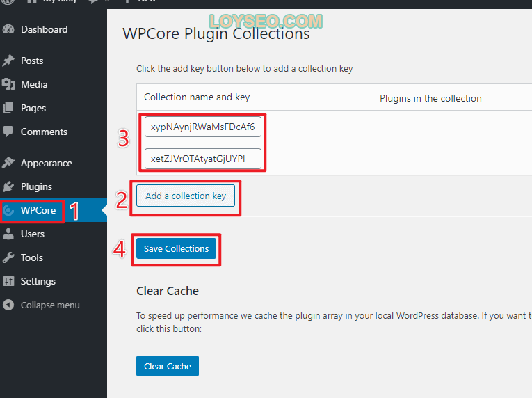
Task: Click the Settings sliders icon
Action: point(8,281)
